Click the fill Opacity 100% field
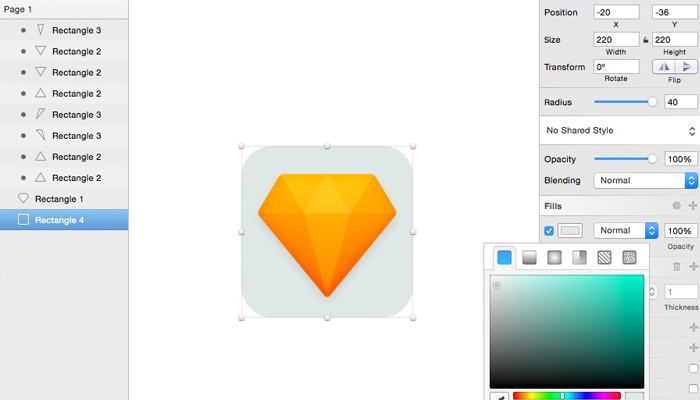 pyautogui.click(x=681, y=230)
